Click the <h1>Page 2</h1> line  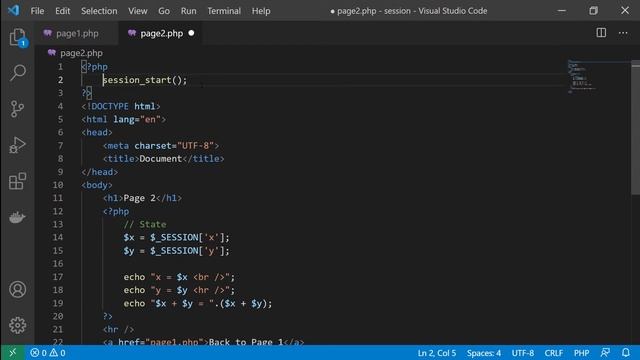tap(142, 198)
